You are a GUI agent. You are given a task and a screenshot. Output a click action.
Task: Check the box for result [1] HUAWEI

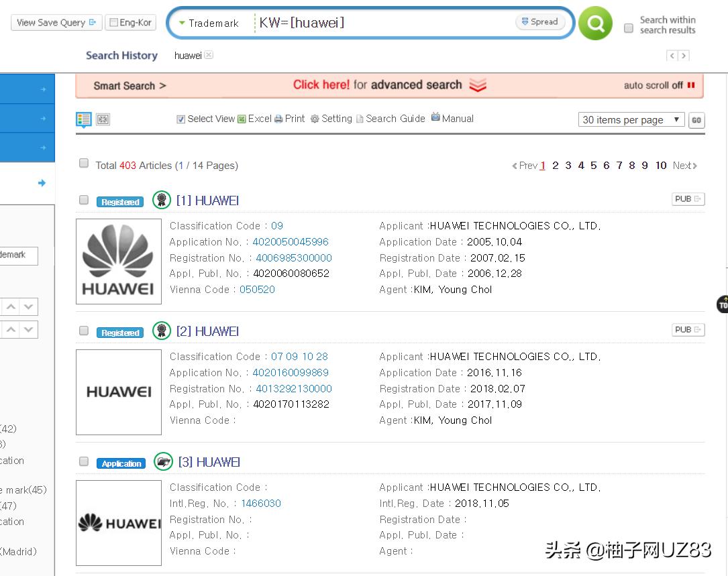click(x=84, y=200)
